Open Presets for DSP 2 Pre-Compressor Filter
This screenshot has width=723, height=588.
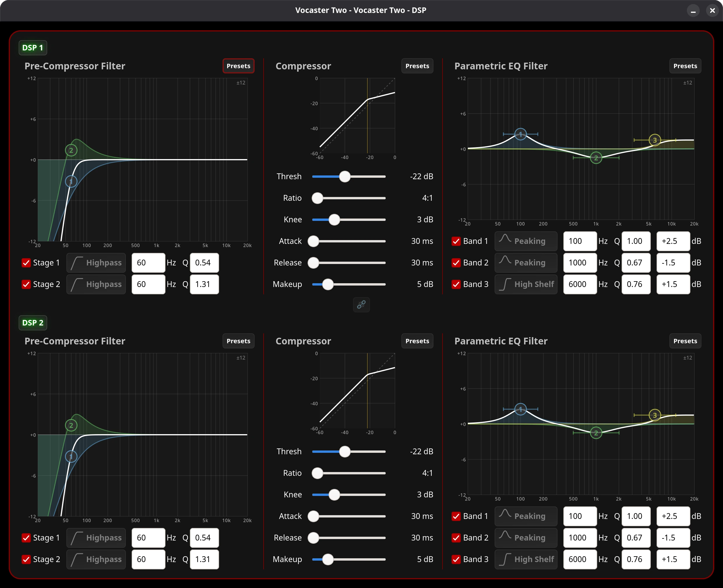(238, 341)
